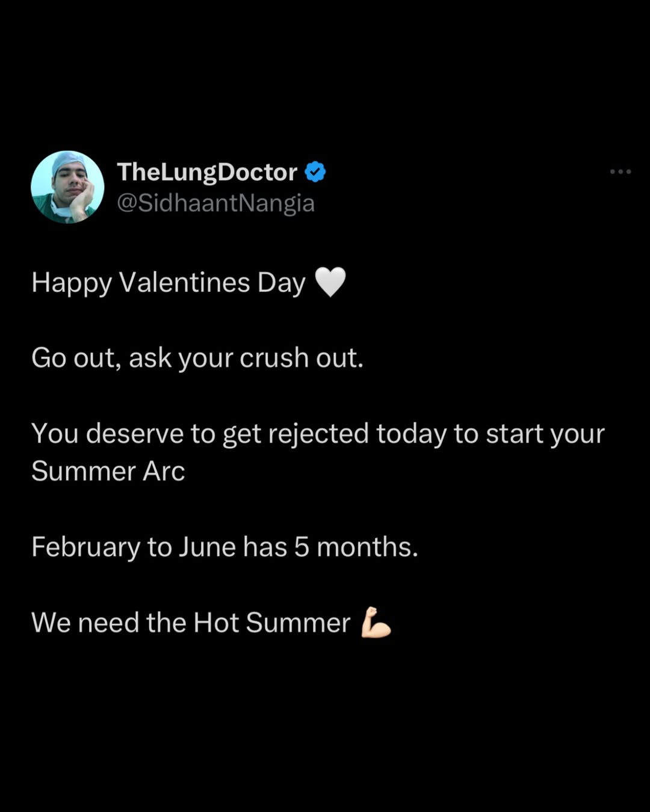Click the blue verified checkmark badge
The height and width of the screenshot is (812, 650).
(x=315, y=172)
